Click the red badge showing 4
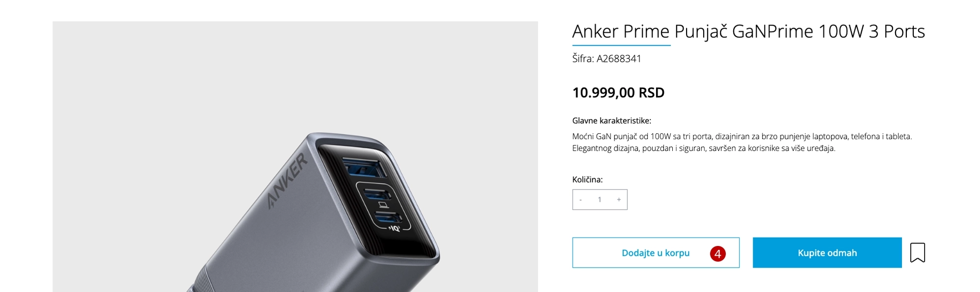 (x=717, y=254)
